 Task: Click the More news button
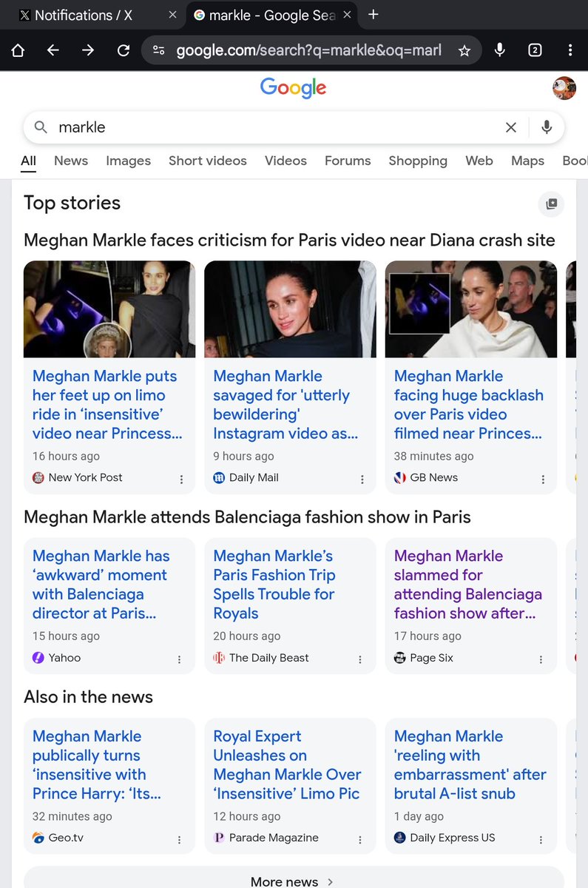(294, 881)
